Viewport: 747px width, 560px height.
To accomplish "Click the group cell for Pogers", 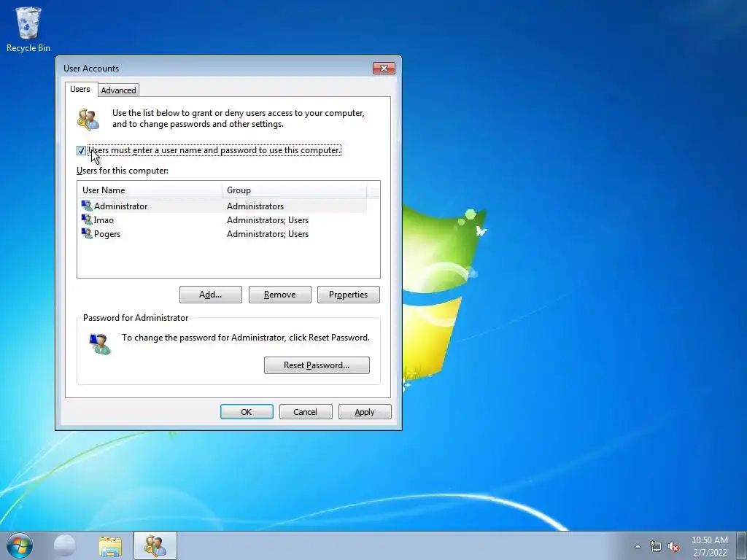I will (268, 234).
